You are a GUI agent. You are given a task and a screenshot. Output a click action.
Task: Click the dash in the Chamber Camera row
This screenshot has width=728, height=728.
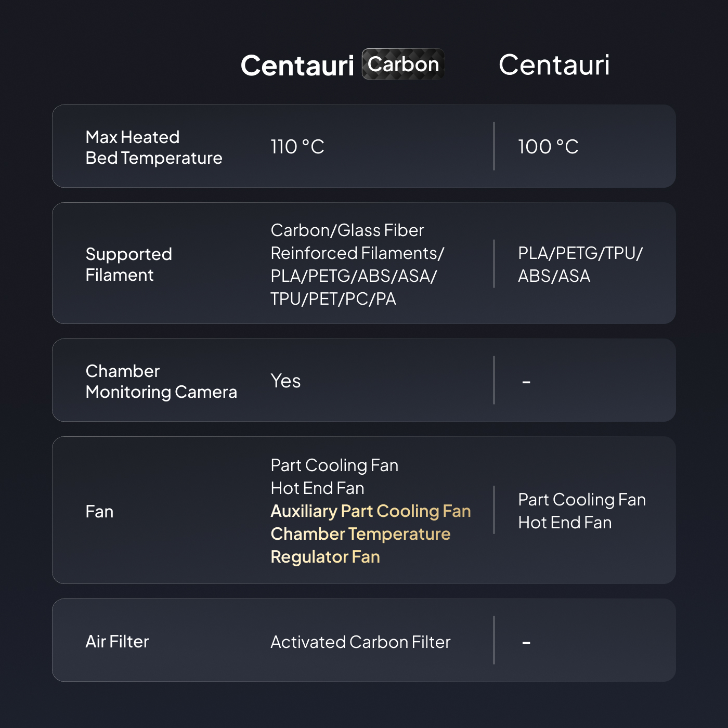point(526,382)
